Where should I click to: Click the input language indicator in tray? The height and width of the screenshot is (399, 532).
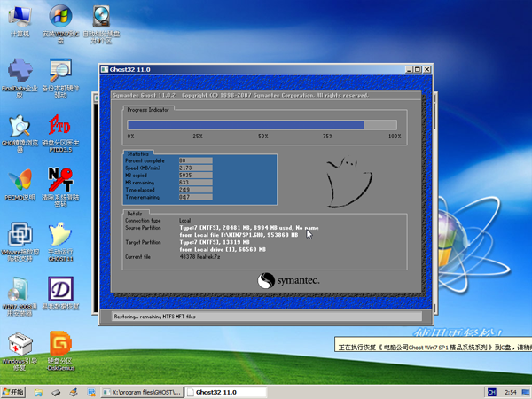(492, 392)
